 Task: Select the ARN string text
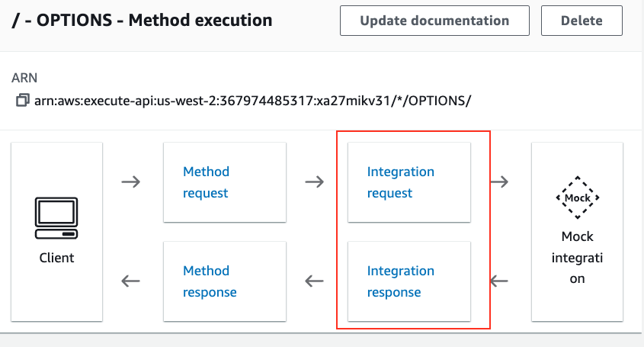(x=252, y=101)
